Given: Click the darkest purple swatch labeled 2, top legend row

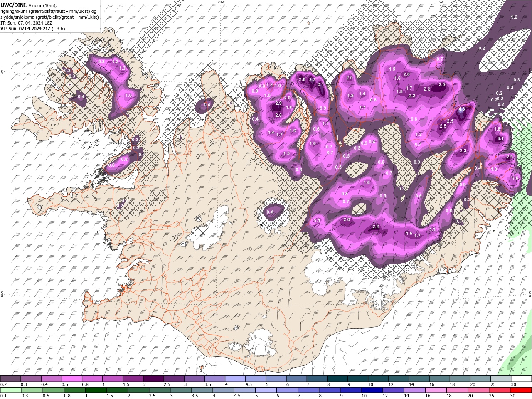Looking at the screenshot, I should coord(153,379).
